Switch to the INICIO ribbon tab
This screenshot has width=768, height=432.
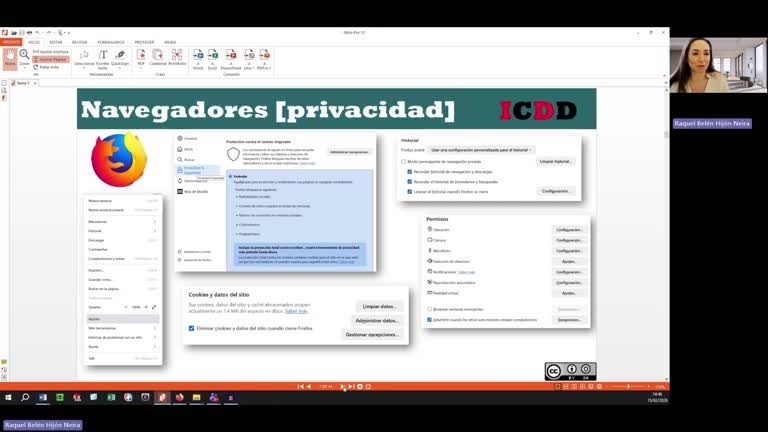click(x=34, y=43)
